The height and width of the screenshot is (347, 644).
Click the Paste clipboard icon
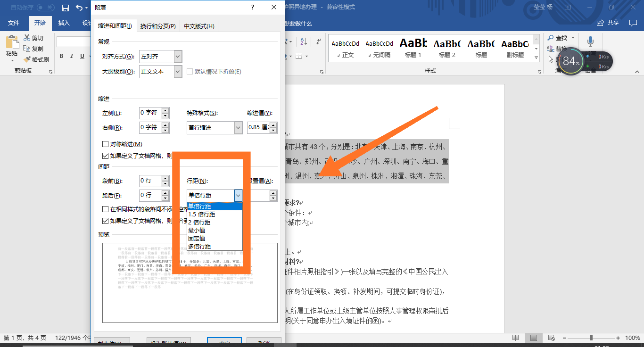(12, 42)
